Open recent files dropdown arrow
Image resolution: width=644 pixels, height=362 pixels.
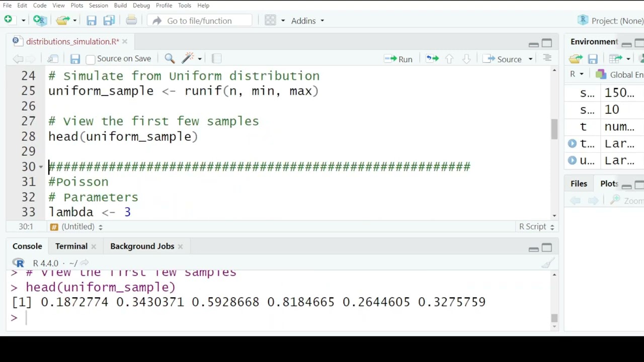point(74,21)
